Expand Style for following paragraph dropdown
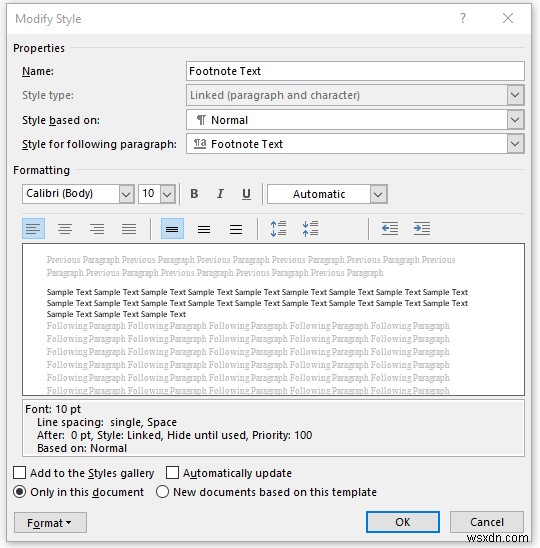Screen dimensions: 540x548 click(515, 144)
